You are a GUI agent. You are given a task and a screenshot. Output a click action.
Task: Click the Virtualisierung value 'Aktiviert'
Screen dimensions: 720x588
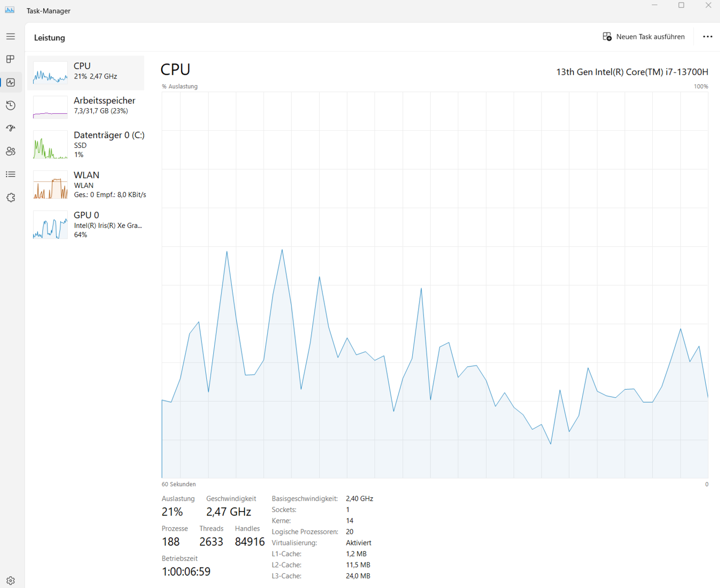pos(359,543)
